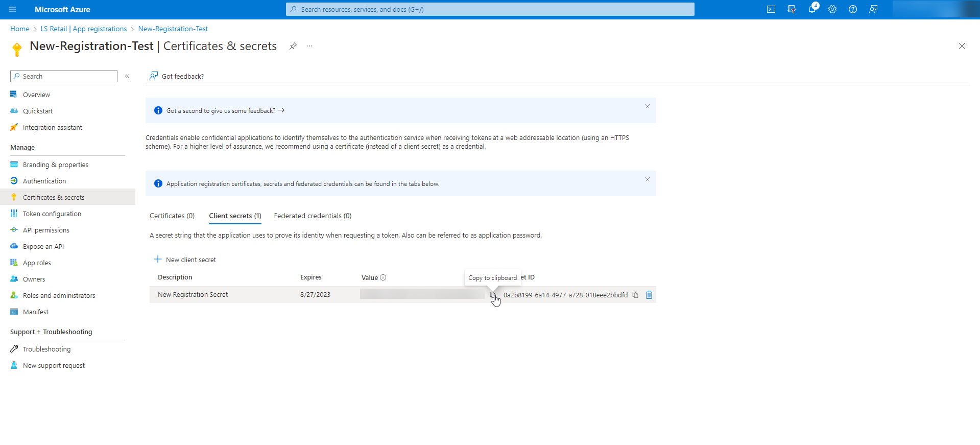Click the top search resources field

[490, 9]
